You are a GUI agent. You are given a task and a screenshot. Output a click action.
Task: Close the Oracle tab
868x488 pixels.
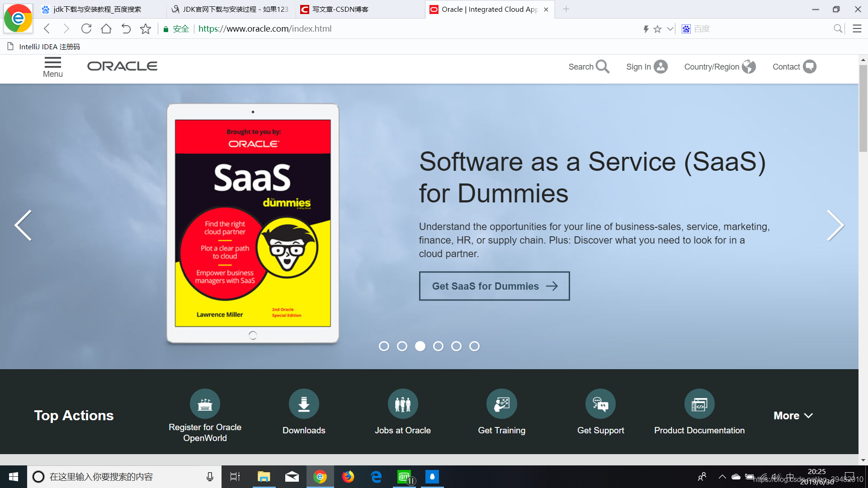tap(546, 9)
